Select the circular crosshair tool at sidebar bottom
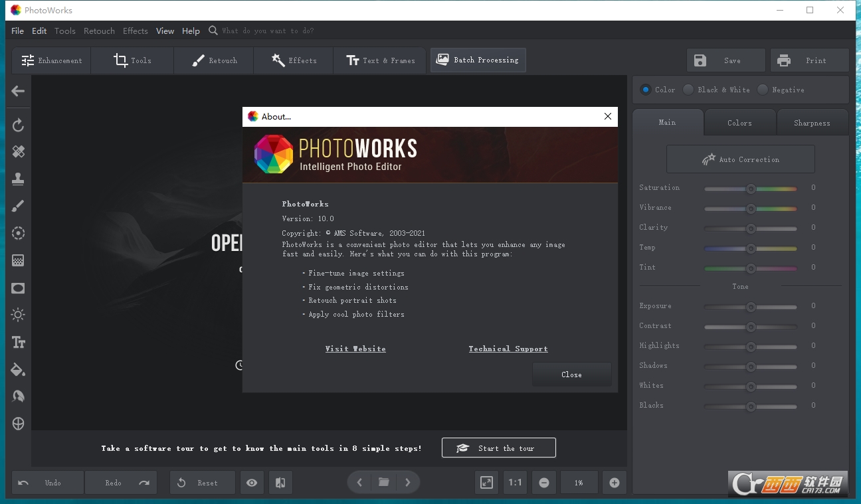The width and height of the screenshot is (861, 504). 18,424
